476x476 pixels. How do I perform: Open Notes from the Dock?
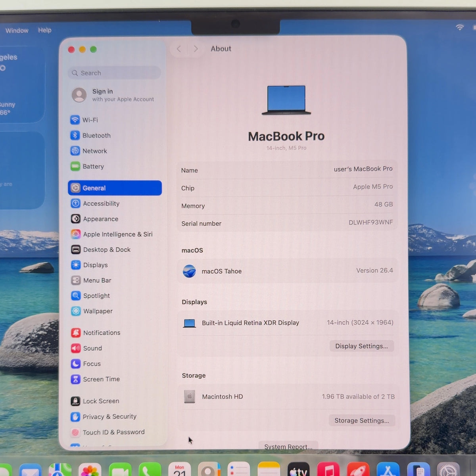tap(269, 470)
